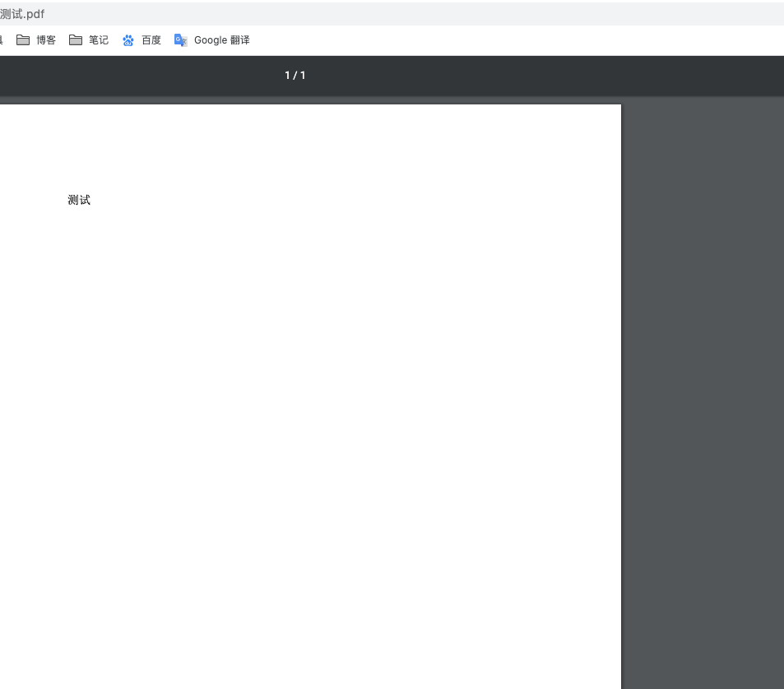Click the 笔记 bookmark folder icon
Image resolution: width=784 pixels, height=689 pixels.
(76, 39)
